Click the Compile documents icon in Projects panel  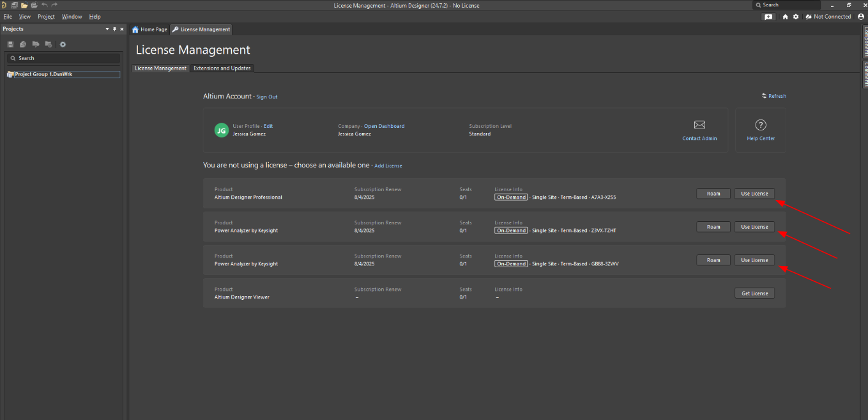click(23, 44)
